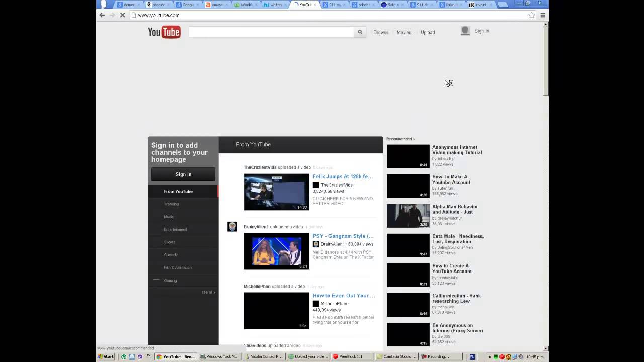Open Browse in the YouTube header
The width and height of the screenshot is (644, 362).
pyautogui.click(x=381, y=32)
